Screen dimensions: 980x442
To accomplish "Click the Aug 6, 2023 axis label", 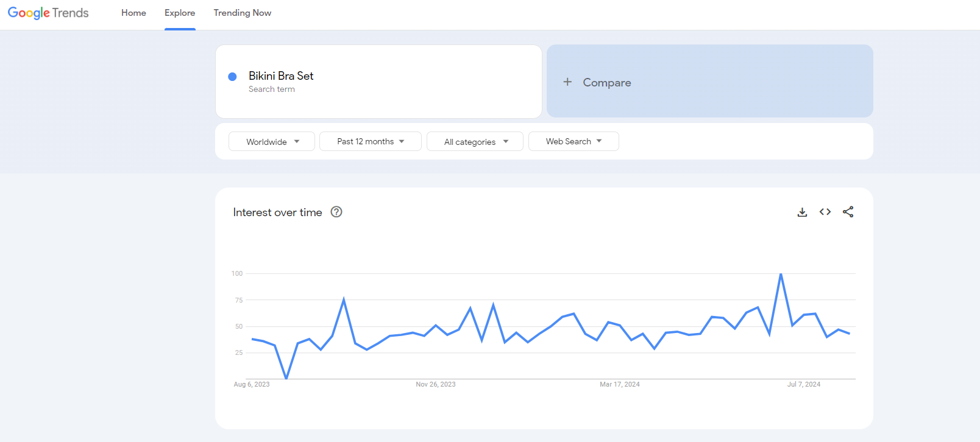I will tap(252, 384).
